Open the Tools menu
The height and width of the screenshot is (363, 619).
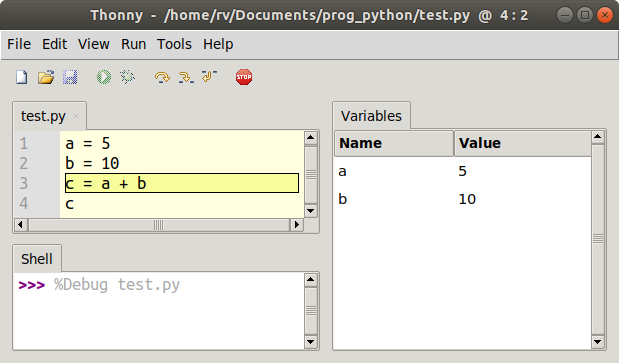tap(174, 44)
